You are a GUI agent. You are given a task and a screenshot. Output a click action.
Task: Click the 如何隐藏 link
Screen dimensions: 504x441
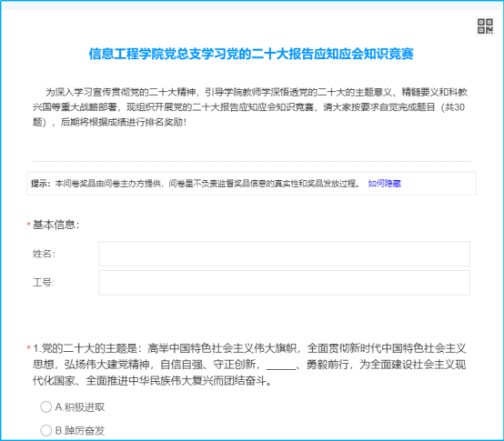click(385, 184)
